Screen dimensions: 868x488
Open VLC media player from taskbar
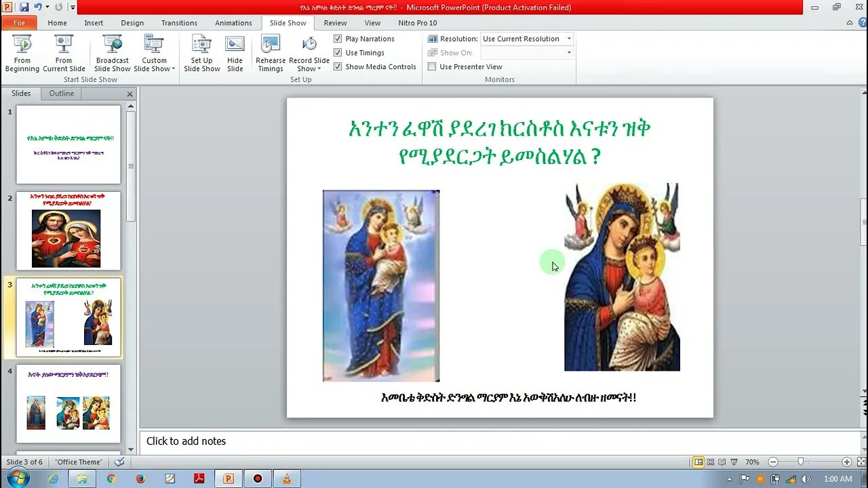[x=286, y=479]
